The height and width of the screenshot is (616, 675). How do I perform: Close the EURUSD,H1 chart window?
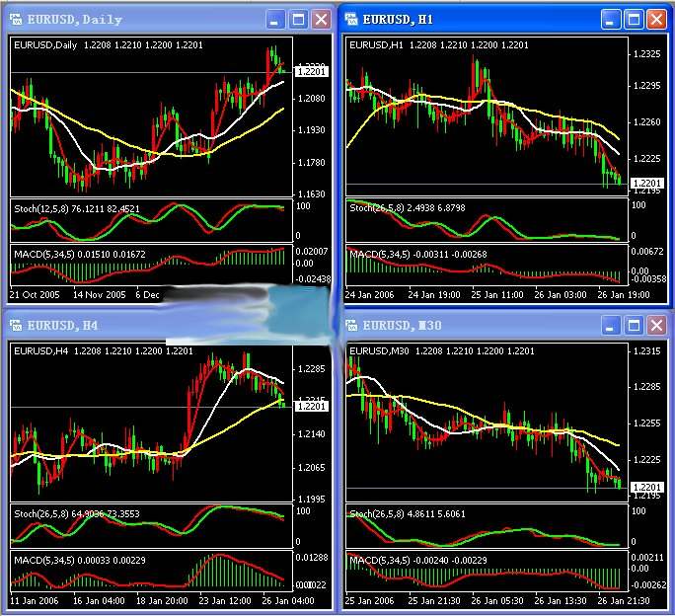tap(656, 20)
